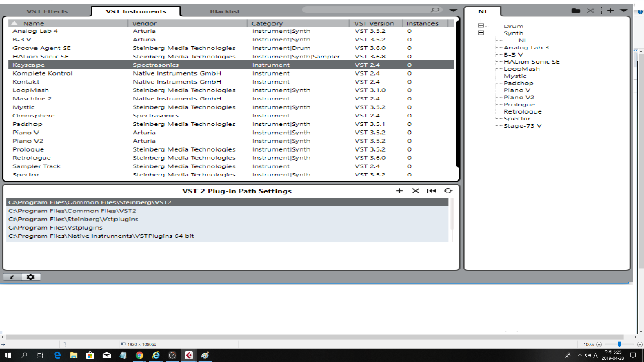
Task: Rescan plug-ins with the refresh icon
Action: coord(448,191)
